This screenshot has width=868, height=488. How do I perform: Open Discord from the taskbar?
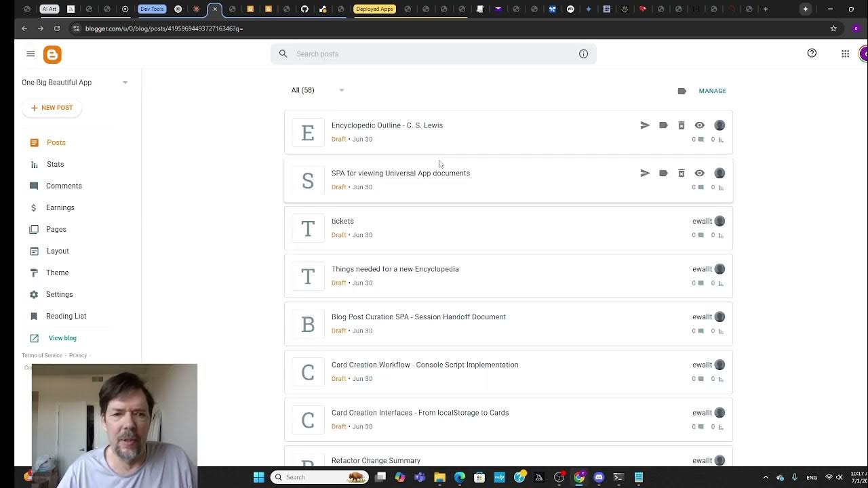[x=599, y=477]
